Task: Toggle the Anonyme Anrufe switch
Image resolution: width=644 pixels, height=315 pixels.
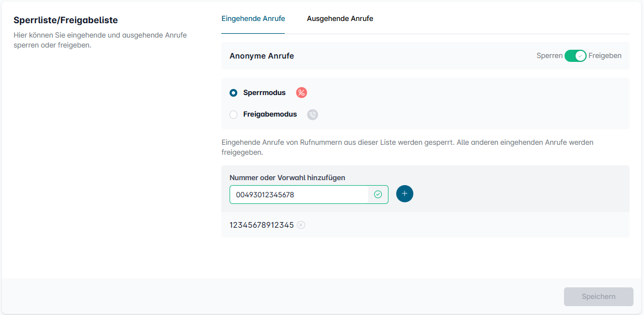Action: pyautogui.click(x=576, y=56)
